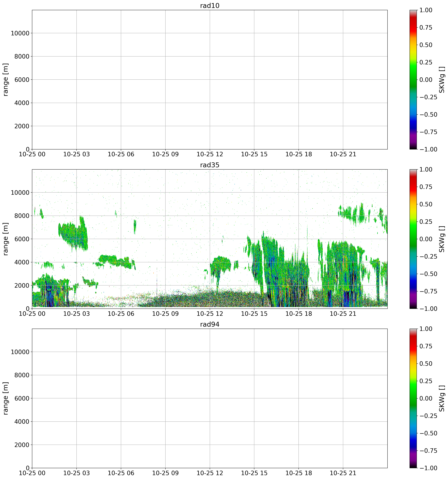
Task: Click the cloud near 12:00 at 4000 m
Action: coord(220,264)
